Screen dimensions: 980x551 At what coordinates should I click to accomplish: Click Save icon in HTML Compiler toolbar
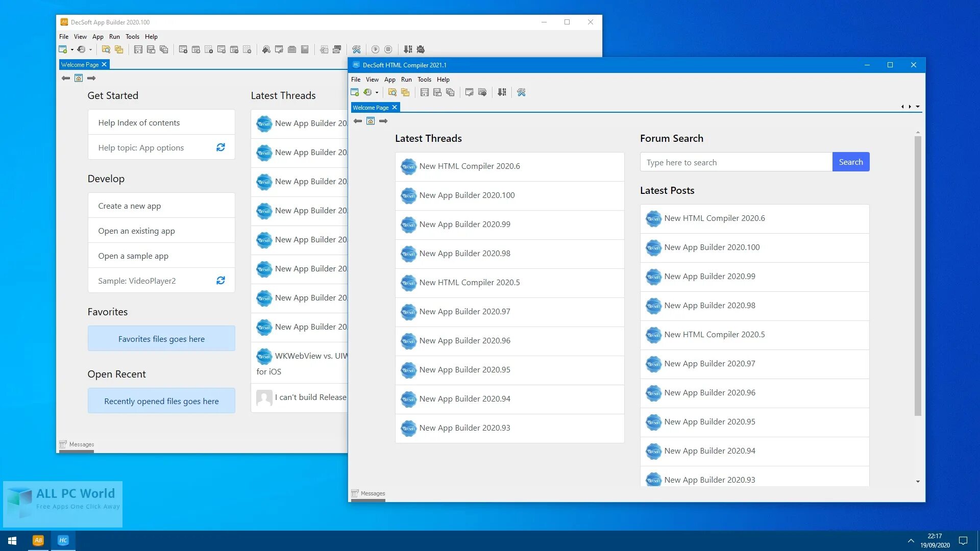pyautogui.click(x=425, y=92)
